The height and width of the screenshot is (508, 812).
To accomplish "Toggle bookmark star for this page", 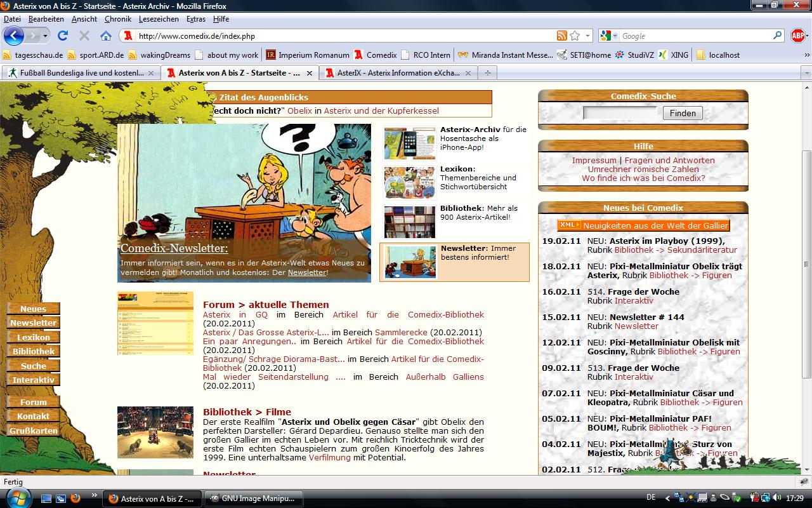I will 575,35.
